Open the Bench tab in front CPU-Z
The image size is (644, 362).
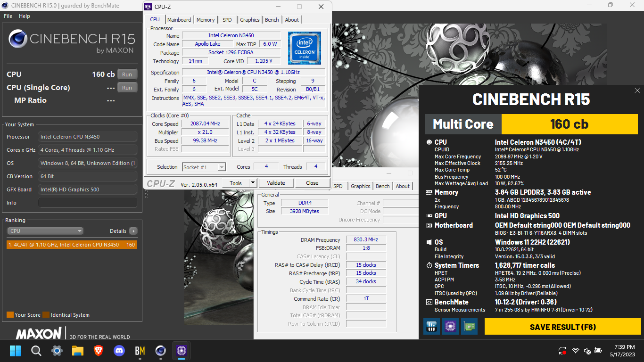click(272, 20)
